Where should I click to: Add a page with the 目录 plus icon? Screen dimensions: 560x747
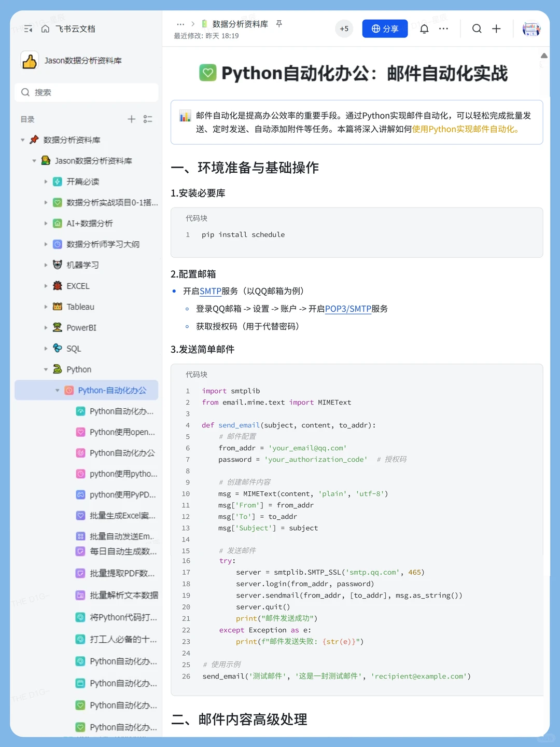click(x=132, y=119)
